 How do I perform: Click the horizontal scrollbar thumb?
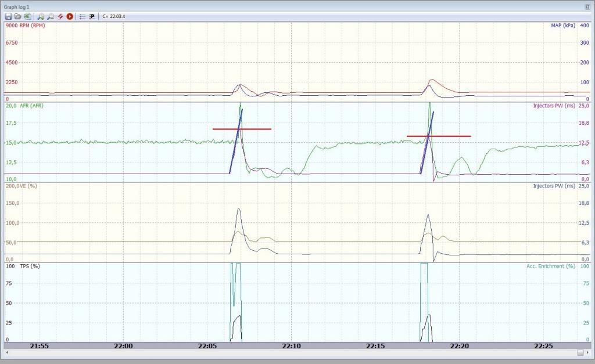click(x=580, y=352)
